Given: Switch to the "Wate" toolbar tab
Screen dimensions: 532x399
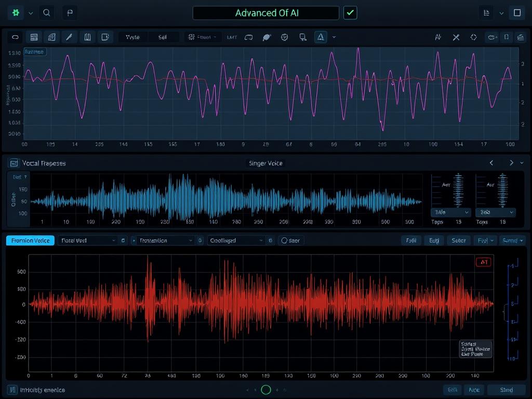Looking at the screenshot, I should [132, 37].
